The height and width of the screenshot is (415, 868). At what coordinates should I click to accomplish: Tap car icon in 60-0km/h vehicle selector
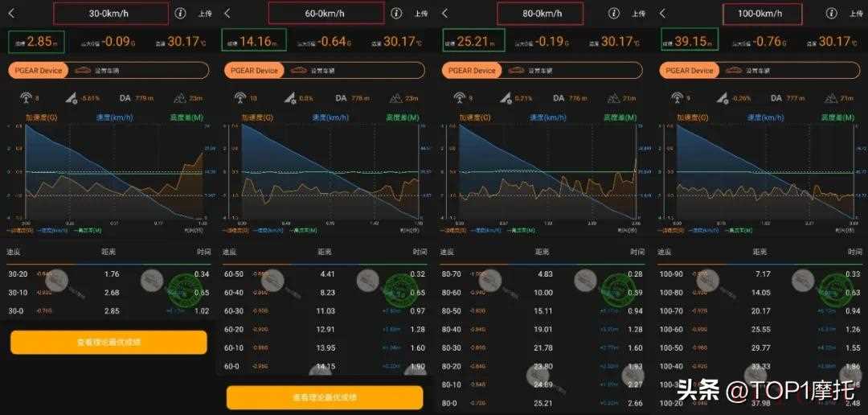pyautogui.click(x=299, y=71)
